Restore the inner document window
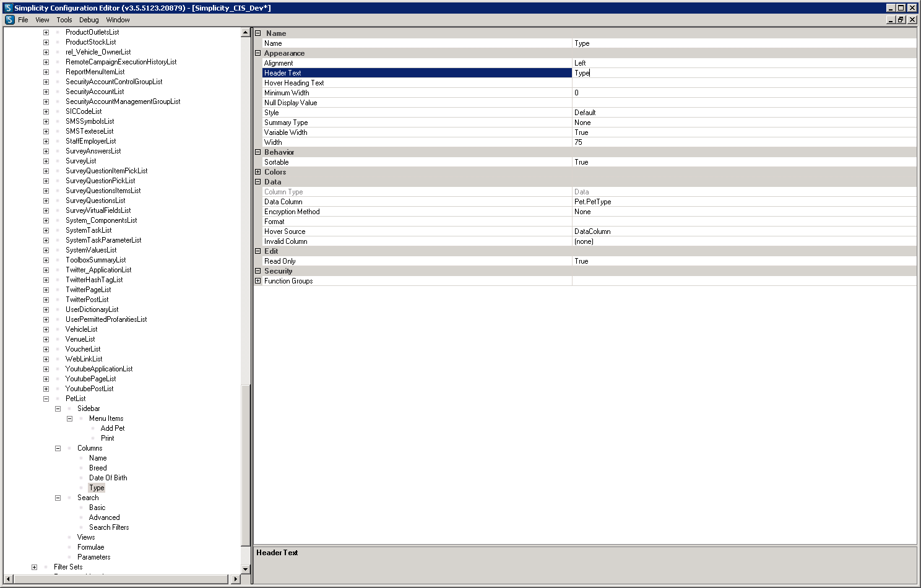 point(901,20)
